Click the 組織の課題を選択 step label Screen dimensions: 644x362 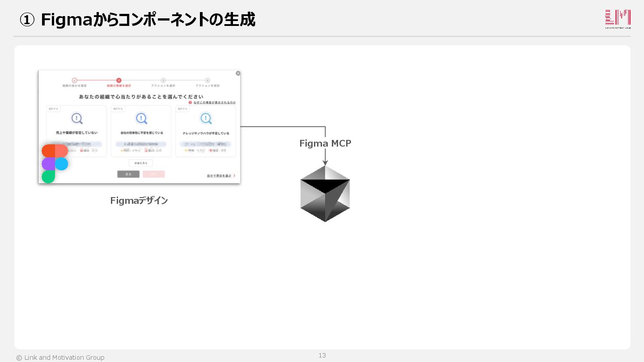pyautogui.click(x=119, y=86)
